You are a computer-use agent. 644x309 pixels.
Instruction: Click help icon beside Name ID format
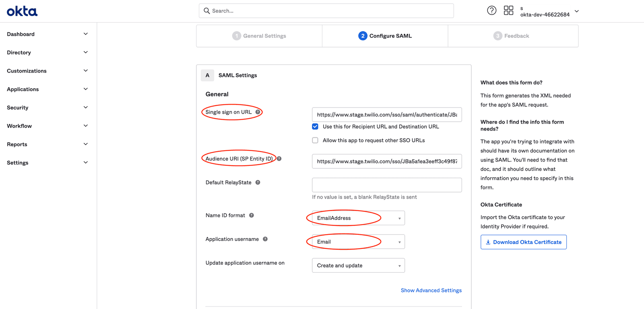coord(252,216)
